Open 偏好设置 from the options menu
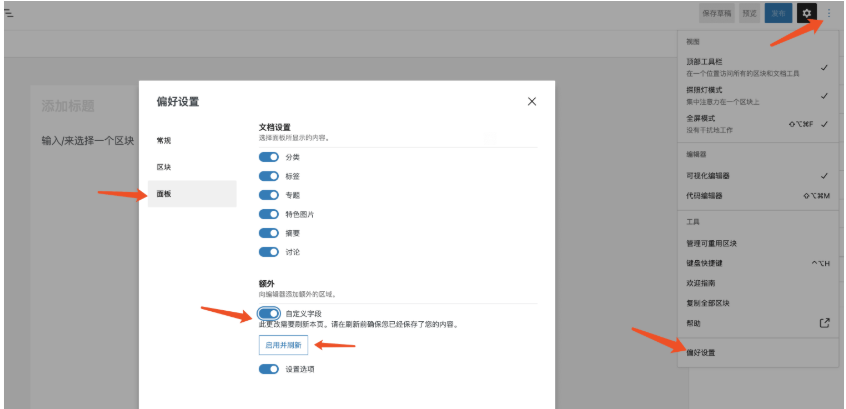The height and width of the screenshot is (409, 846). coord(758,353)
